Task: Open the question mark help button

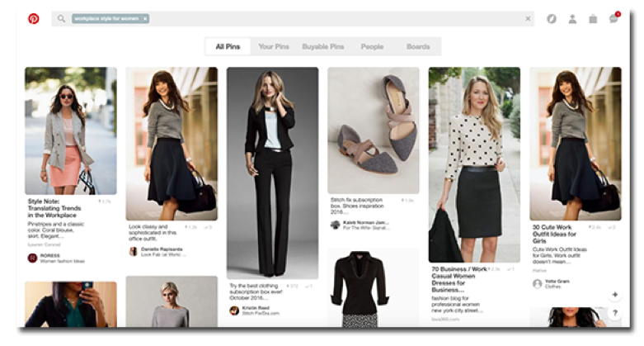Action: [x=614, y=314]
